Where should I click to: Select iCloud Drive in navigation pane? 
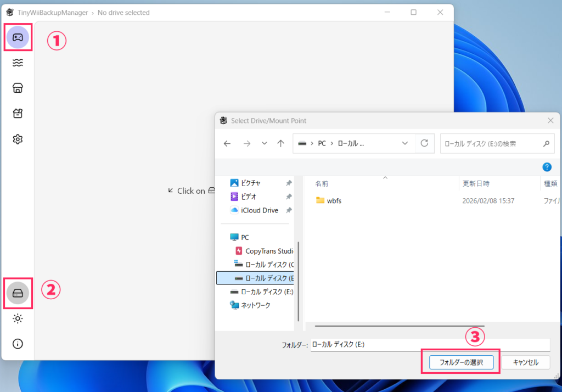[259, 210]
